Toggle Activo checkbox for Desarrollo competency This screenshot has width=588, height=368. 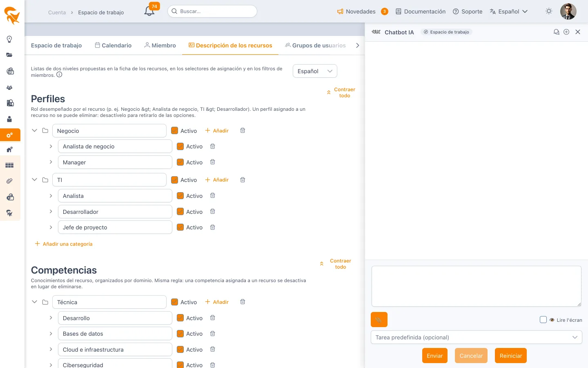180,318
